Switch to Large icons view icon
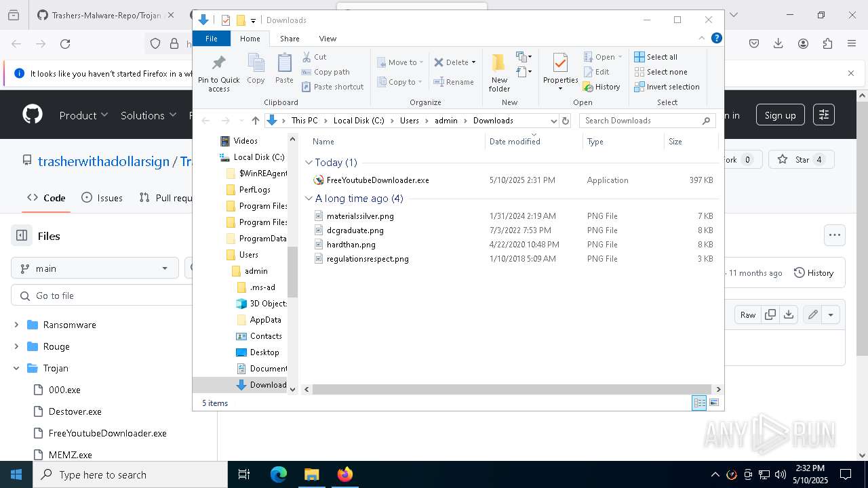 [x=713, y=403]
